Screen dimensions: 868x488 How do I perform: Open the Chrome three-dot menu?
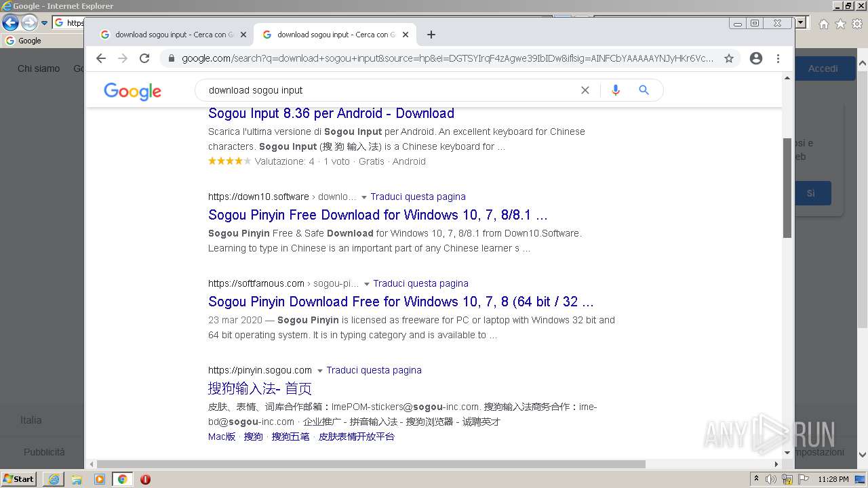pyautogui.click(x=778, y=58)
